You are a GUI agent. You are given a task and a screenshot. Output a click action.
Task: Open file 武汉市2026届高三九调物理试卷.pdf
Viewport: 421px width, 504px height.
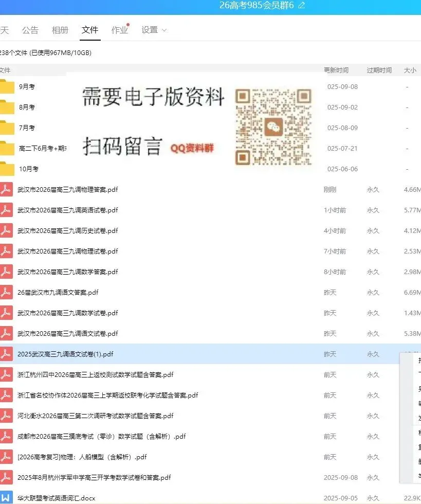[67, 251]
